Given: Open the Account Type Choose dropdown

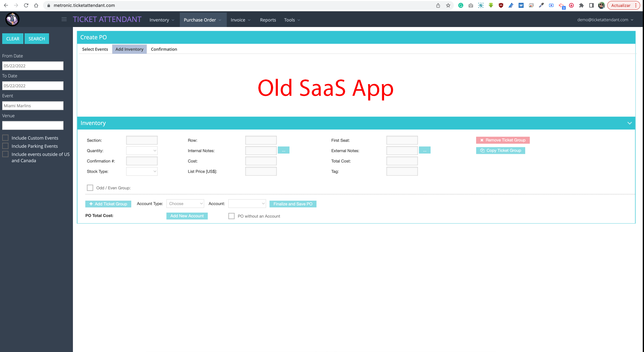Looking at the screenshot, I should (185, 204).
